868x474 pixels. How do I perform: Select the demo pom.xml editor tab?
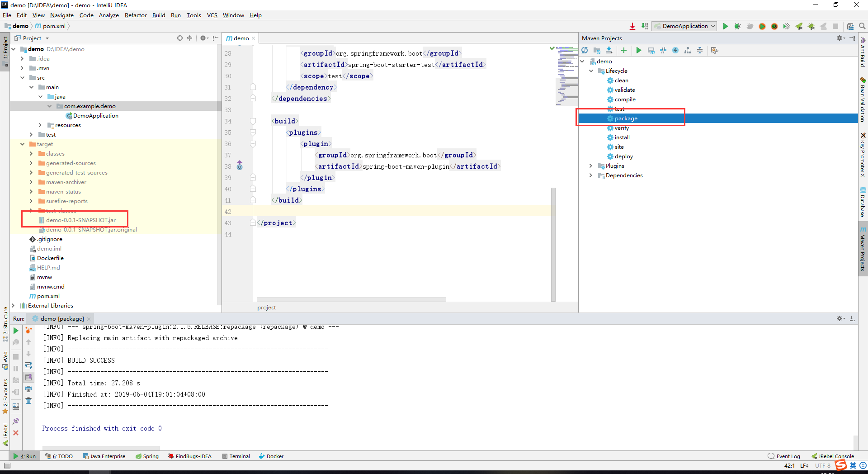point(241,38)
